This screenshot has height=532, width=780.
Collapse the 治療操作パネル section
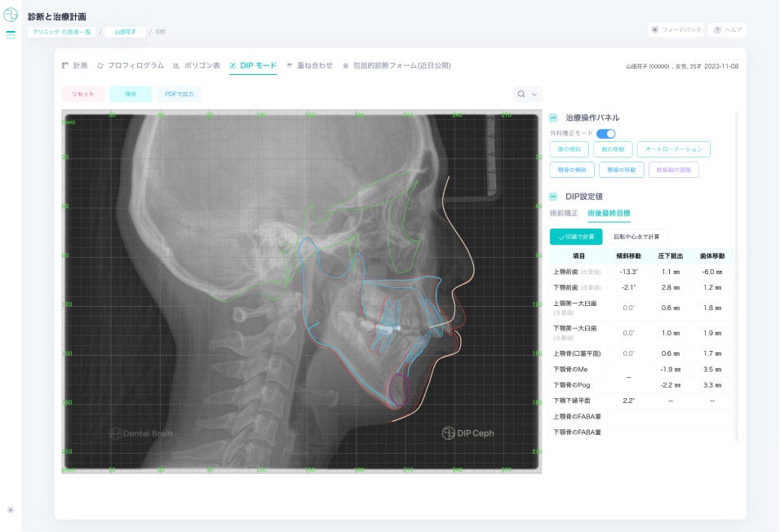tap(553, 118)
